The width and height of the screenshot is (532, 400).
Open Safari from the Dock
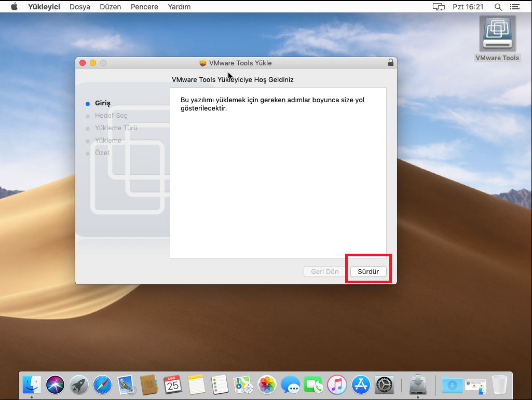coord(102,385)
